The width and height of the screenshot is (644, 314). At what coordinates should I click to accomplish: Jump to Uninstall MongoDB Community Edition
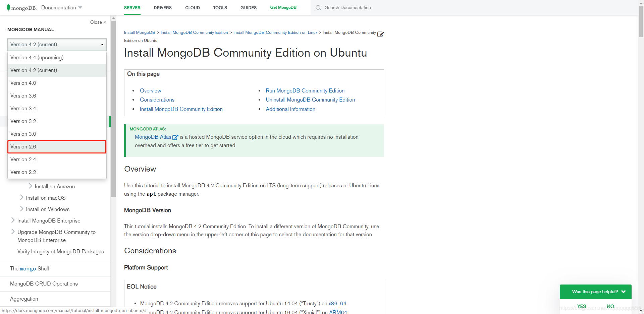click(310, 100)
